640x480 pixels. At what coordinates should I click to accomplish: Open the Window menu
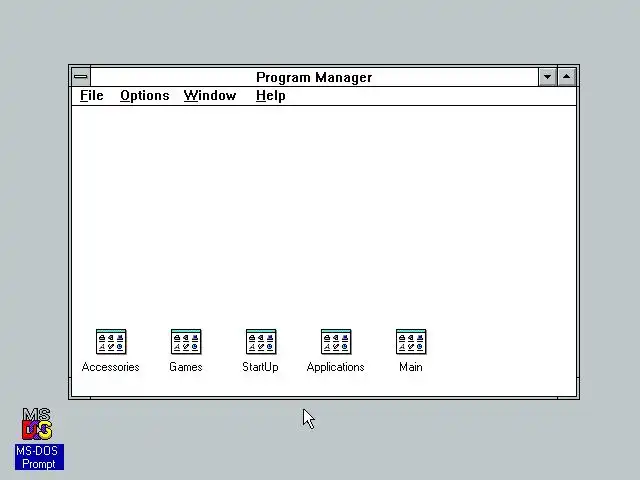coord(210,96)
